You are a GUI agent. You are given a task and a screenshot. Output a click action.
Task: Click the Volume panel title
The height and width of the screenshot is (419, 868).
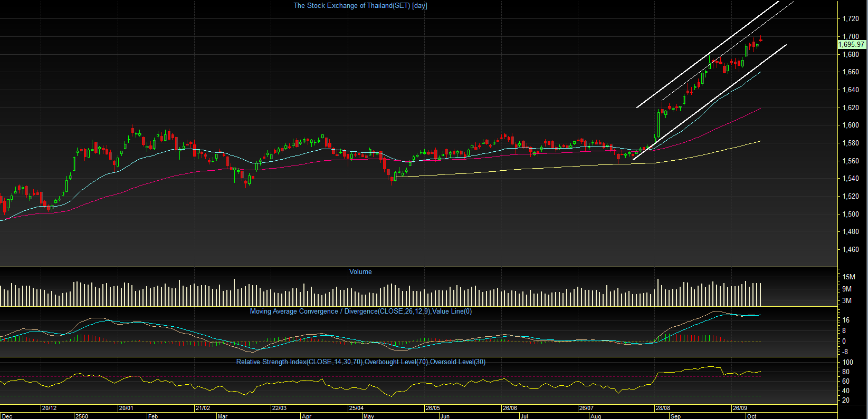[360, 272]
